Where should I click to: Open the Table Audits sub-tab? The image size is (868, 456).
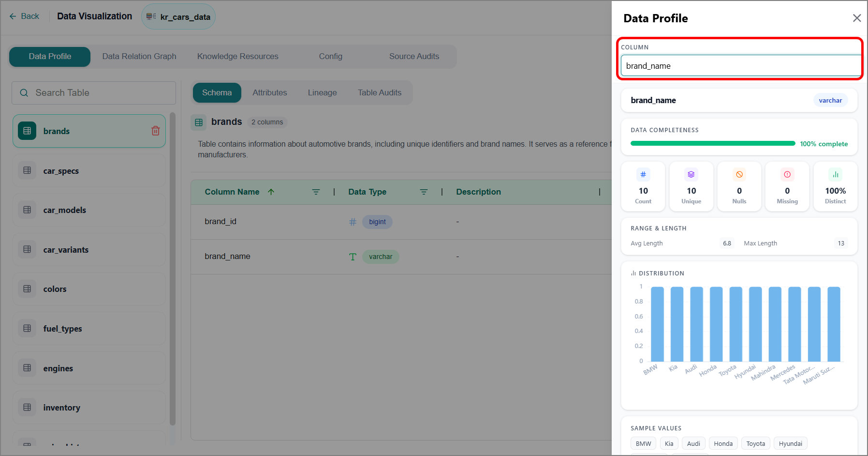pos(380,93)
